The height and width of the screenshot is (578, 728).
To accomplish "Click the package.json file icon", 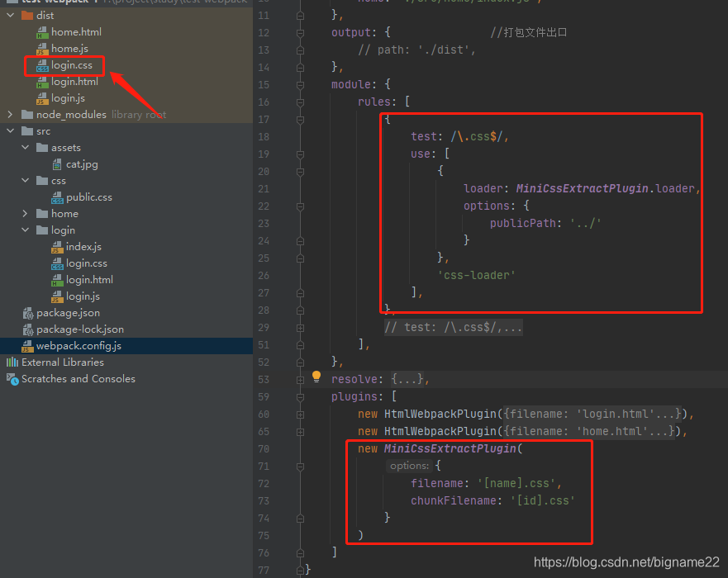I will coord(28,313).
